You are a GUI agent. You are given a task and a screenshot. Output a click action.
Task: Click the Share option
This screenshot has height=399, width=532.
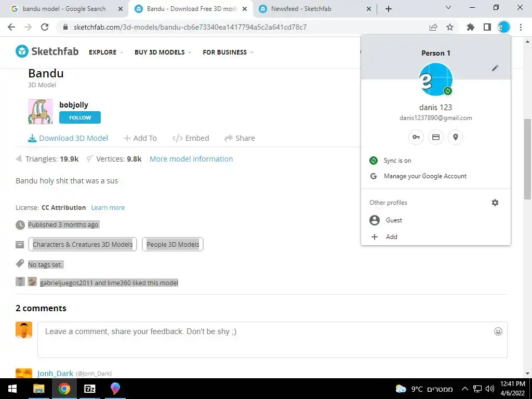click(x=240, y=138)
